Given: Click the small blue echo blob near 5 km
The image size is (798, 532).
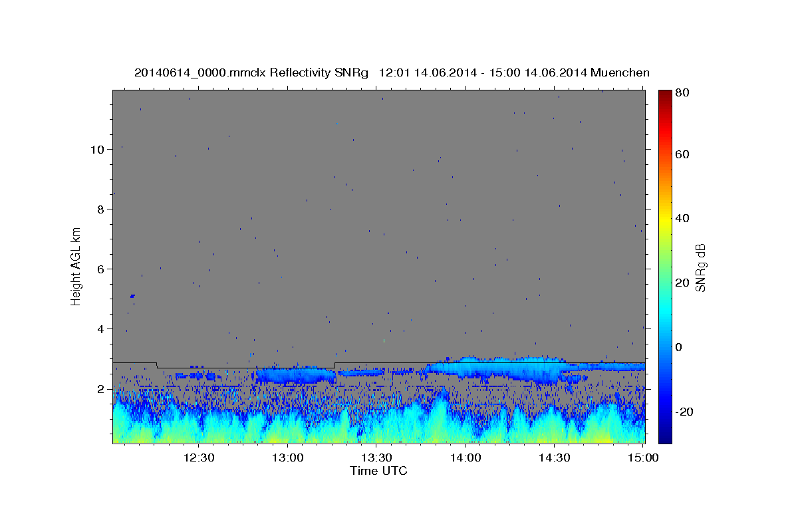Looking at the screenshot, I should [133, 296].
